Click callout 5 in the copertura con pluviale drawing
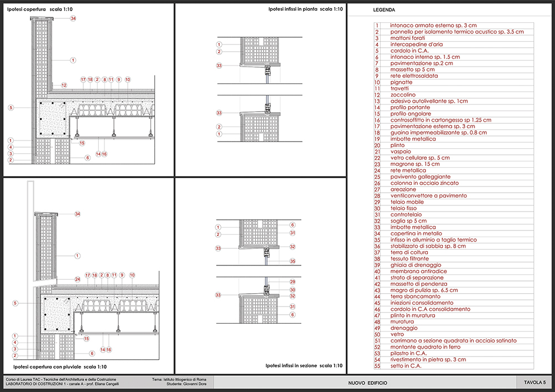The image size is (555, 392). [16, 303]
